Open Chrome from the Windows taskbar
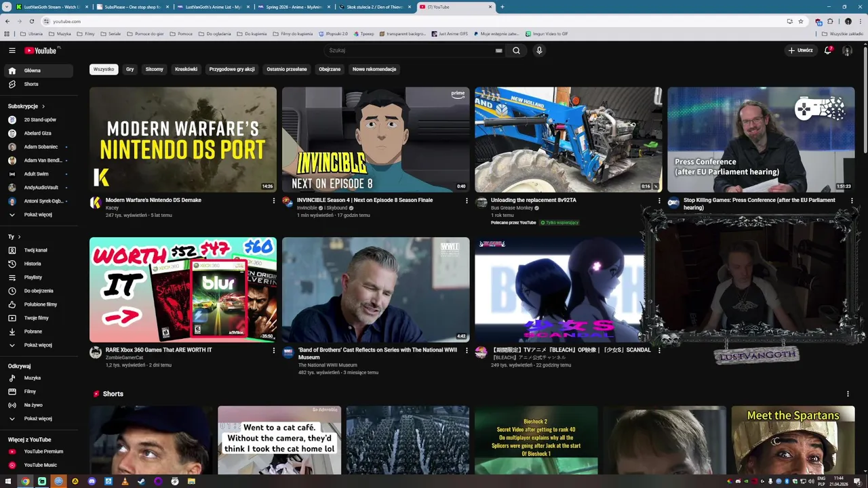Viewport: 868px width, 488px height. [25, 481]
